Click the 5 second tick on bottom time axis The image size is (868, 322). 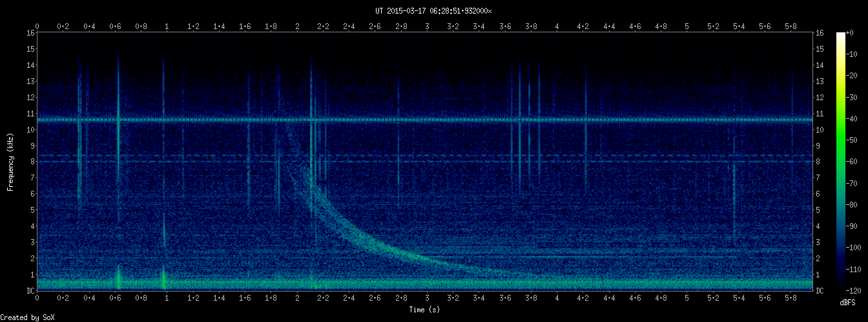click(687, 298)
